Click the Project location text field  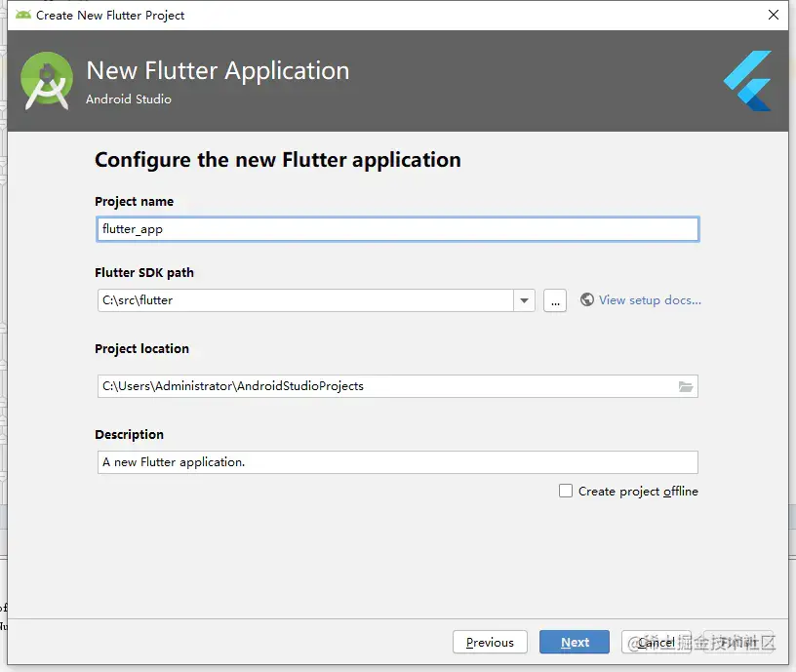[397, 386]
